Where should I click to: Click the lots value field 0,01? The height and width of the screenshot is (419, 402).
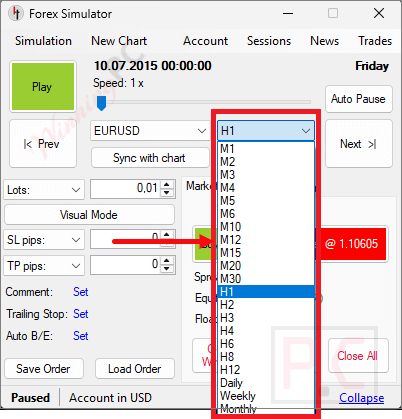pos(125,189)
